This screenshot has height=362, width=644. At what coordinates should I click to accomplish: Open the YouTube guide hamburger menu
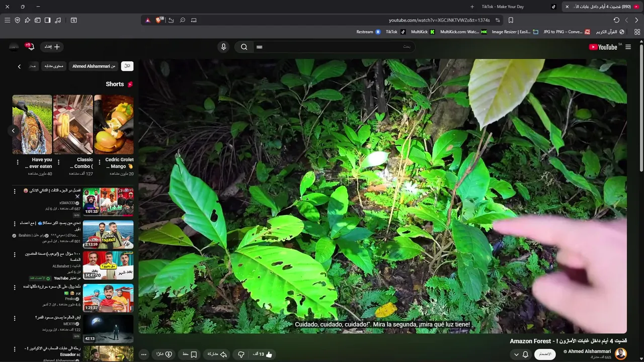(628, 47)
